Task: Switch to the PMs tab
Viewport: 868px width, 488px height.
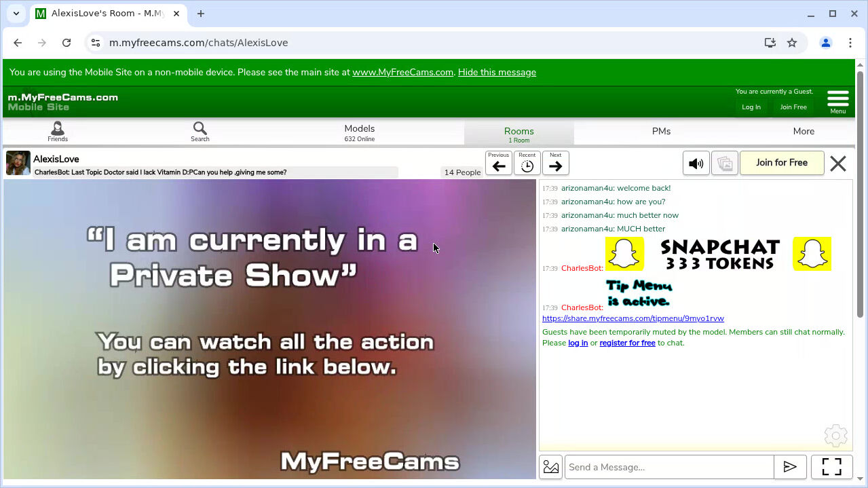Action: (x=661, y=132)
